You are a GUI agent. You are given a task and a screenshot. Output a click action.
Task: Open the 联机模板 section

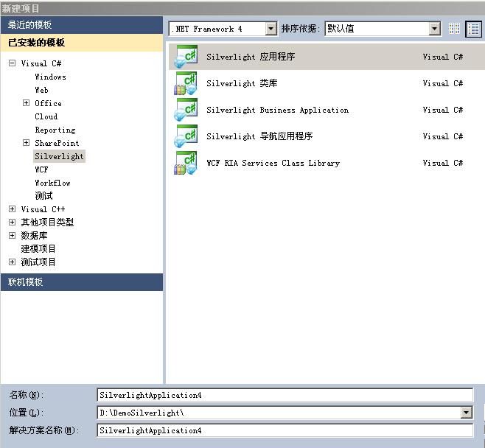pyautogui.click(x=82, y=282)
